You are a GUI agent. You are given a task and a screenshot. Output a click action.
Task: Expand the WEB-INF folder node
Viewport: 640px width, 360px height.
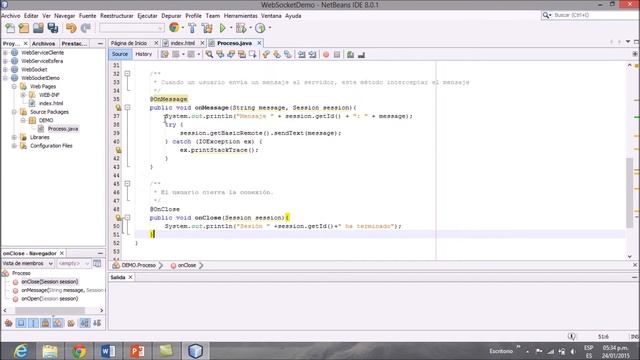pyautogui.click(x=23, y=95)
